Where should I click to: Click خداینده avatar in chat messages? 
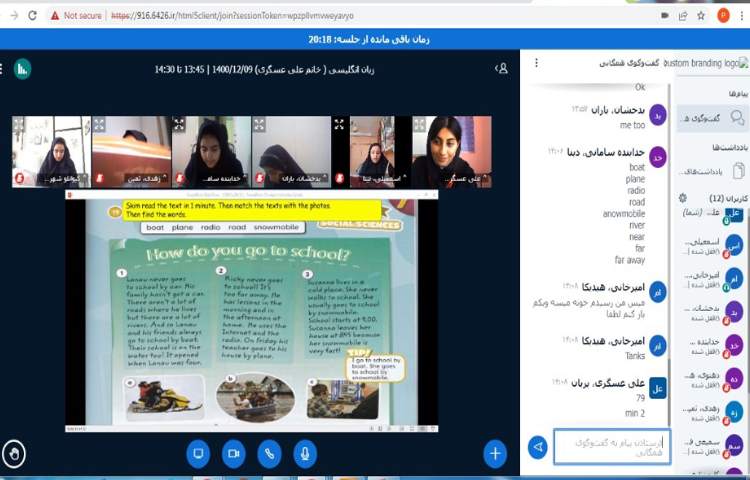point(658,157)
